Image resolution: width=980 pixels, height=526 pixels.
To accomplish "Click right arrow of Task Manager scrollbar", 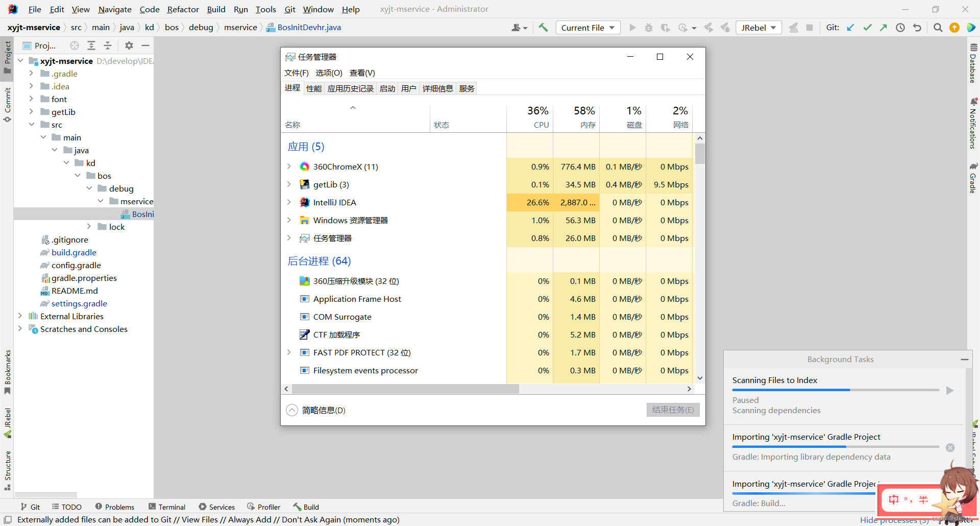I will tap(689, 389).
